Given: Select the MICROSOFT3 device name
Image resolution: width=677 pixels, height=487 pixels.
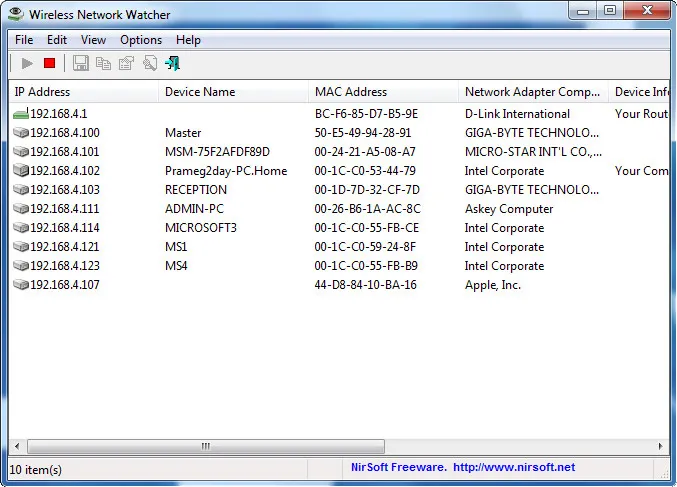Looking at the screenshot, I should pos(201,228).
